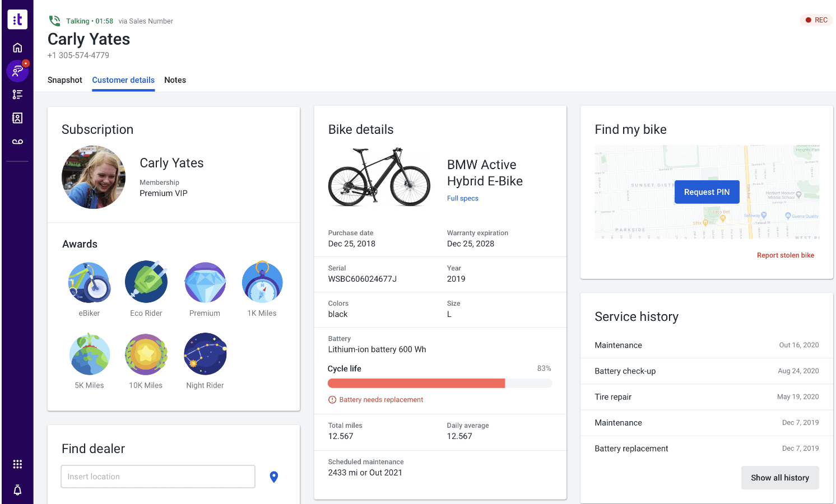Open the Maintenance entry from Dec 7, 2019
Viewport: 836px width, 504px height.
707,423
